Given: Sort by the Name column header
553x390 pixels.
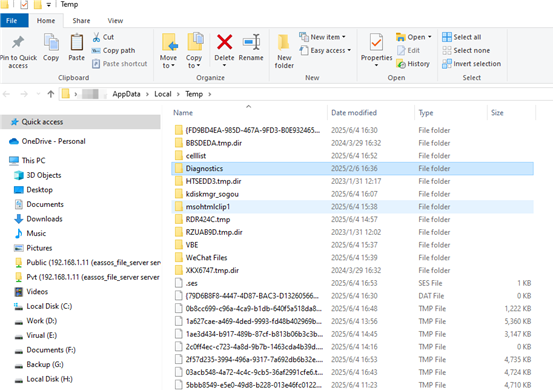Looking at the screenshot, I should coord(183,113).
